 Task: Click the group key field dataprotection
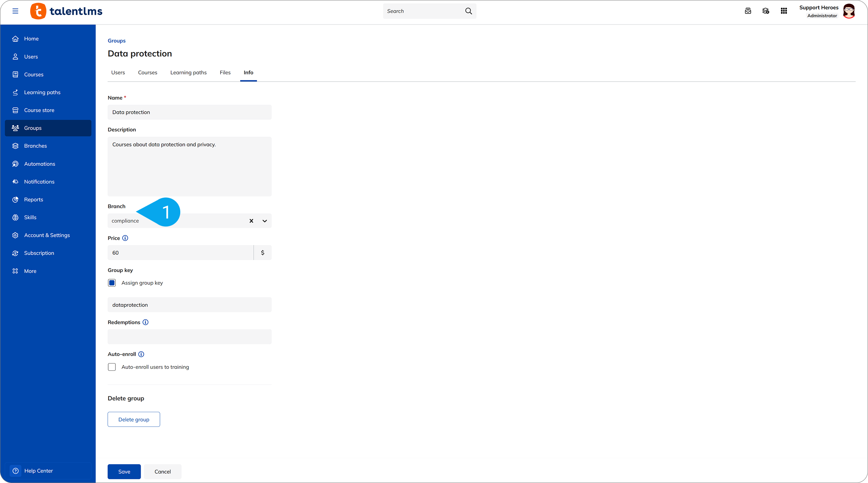189,305
